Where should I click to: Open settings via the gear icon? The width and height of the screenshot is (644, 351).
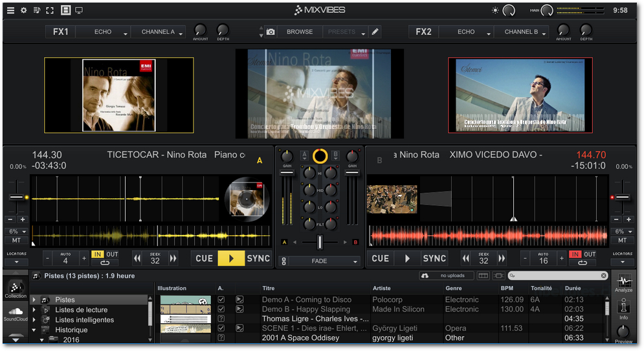pyautogui.click(x=24, y=10)
